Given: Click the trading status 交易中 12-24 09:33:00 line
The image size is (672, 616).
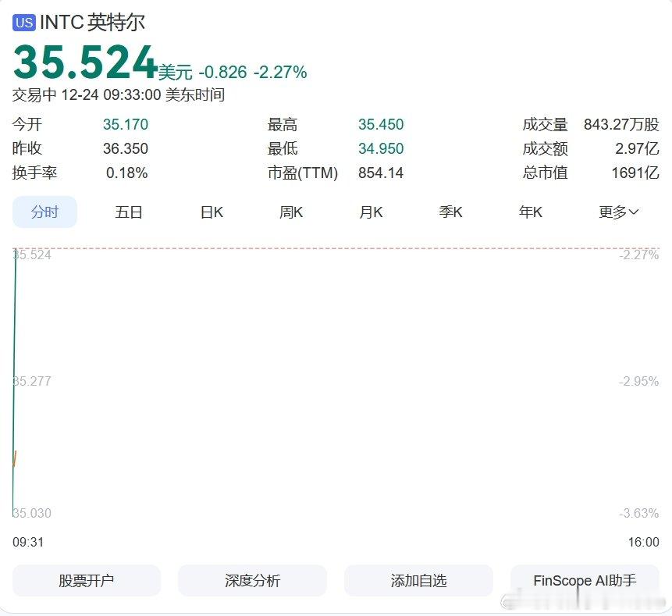Looking at the screenshot, I should [x=119, y=94].
